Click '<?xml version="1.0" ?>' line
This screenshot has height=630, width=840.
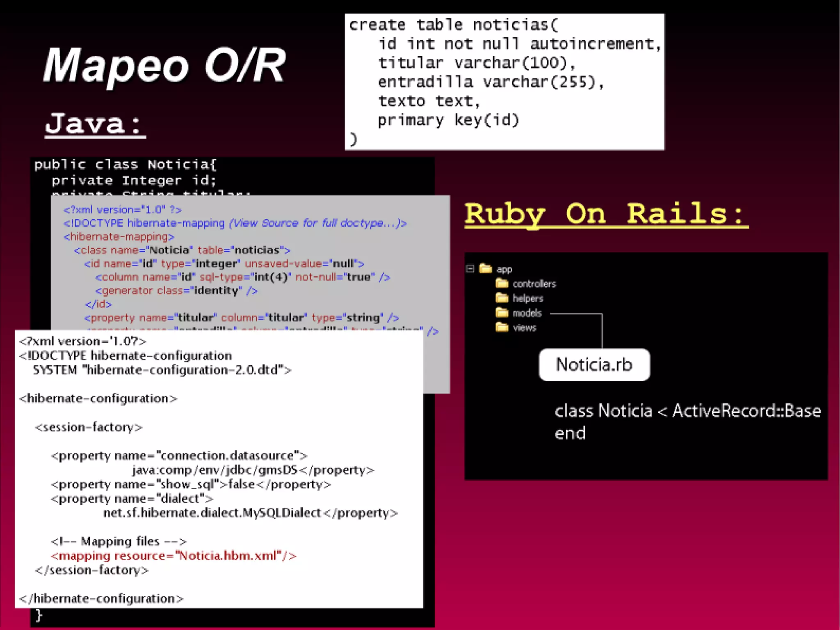click(x=123, y=209)
